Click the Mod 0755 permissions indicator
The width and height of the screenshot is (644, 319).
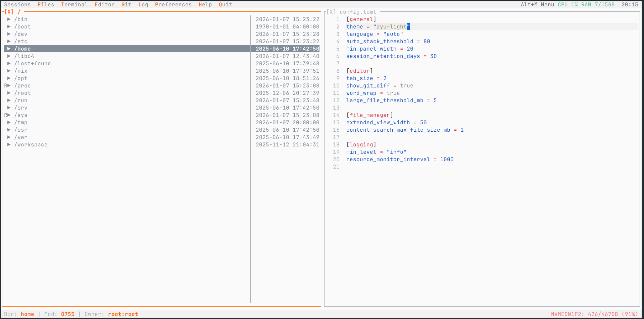coord(68,314)
